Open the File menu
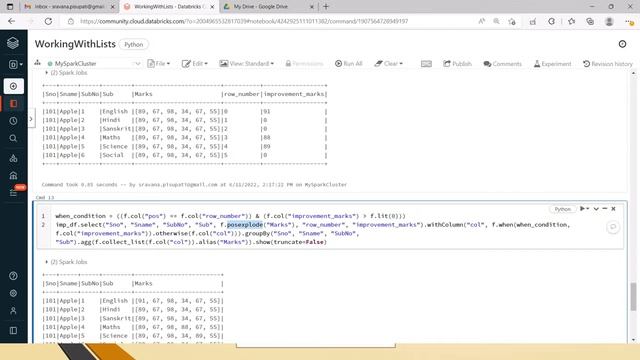 pos(159,64)
